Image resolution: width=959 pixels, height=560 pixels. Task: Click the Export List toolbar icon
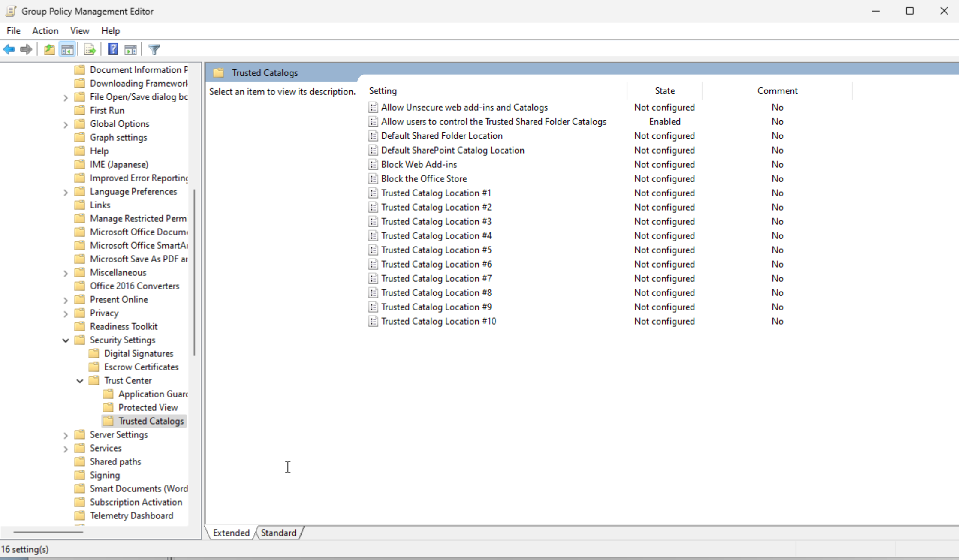point(90,50)
